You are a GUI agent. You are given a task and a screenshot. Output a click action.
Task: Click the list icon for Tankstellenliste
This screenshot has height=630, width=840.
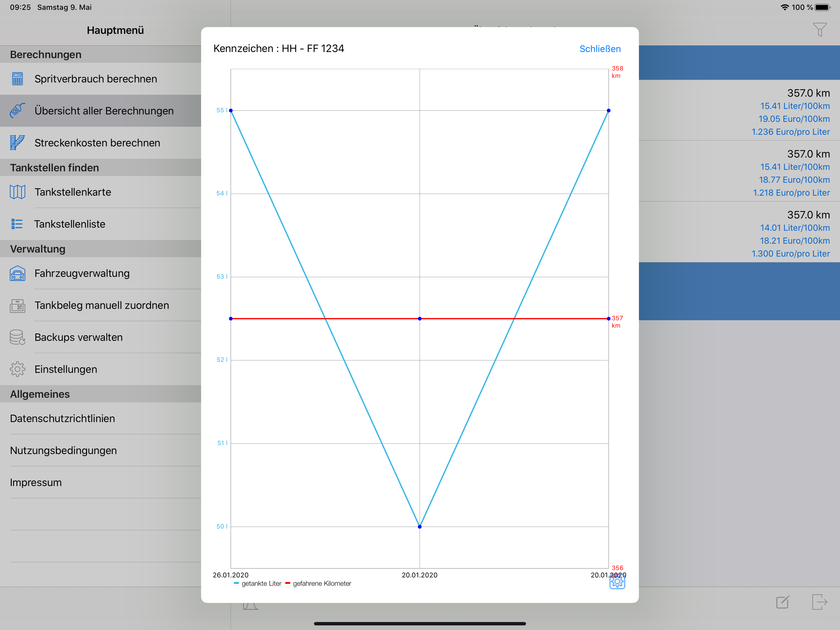tap(17, 224)
